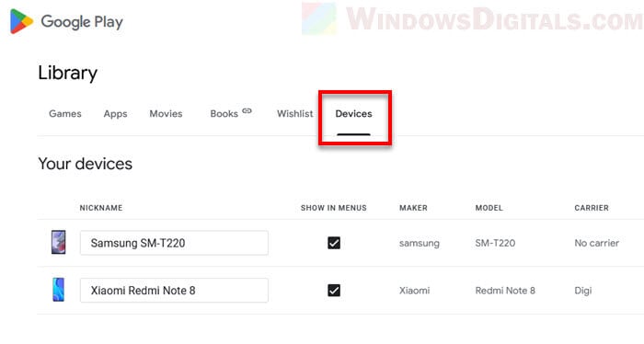Click the 'Digi' carrier cell

(583, 291)
